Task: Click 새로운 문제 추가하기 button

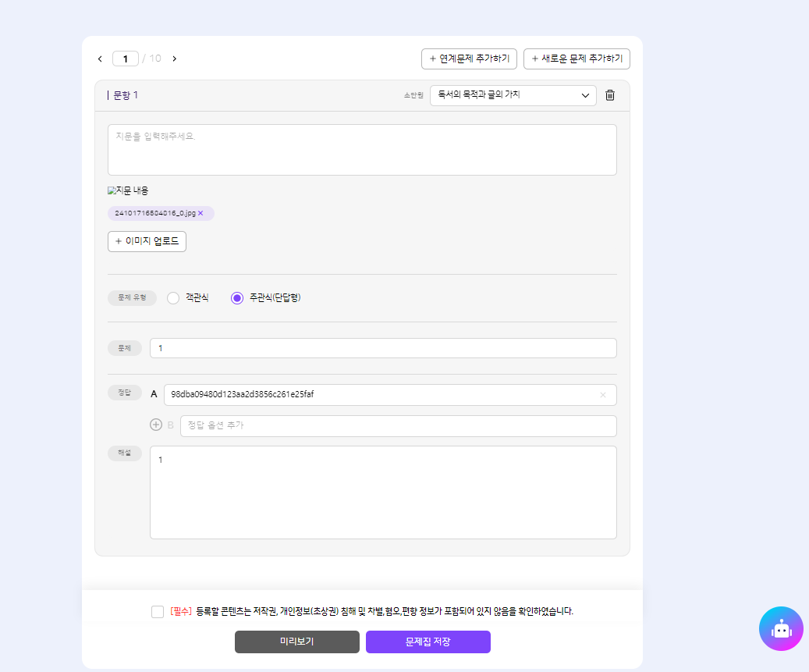Action: 576,59
